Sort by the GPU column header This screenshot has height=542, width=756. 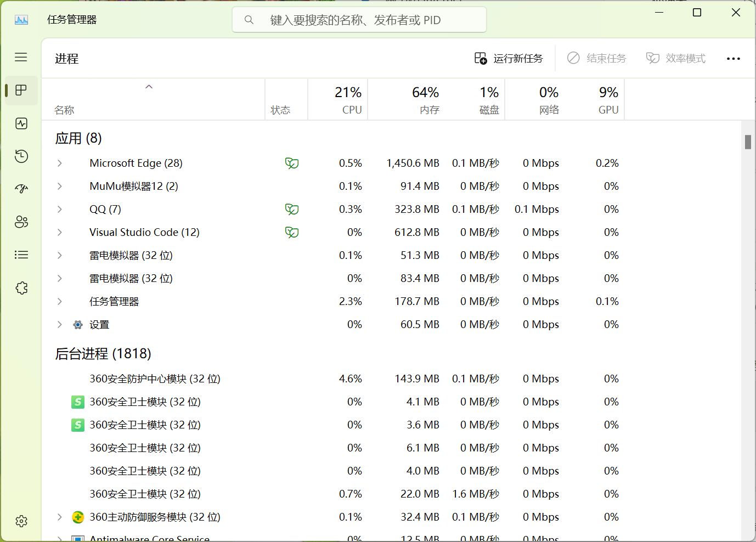[x=594, y=100]
